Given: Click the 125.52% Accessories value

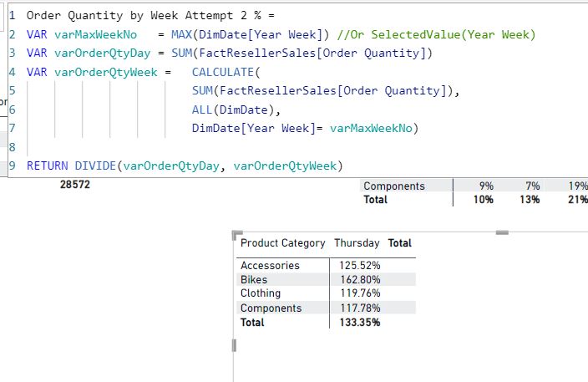Looking at the screenshot, I should (x=360, y=266).
